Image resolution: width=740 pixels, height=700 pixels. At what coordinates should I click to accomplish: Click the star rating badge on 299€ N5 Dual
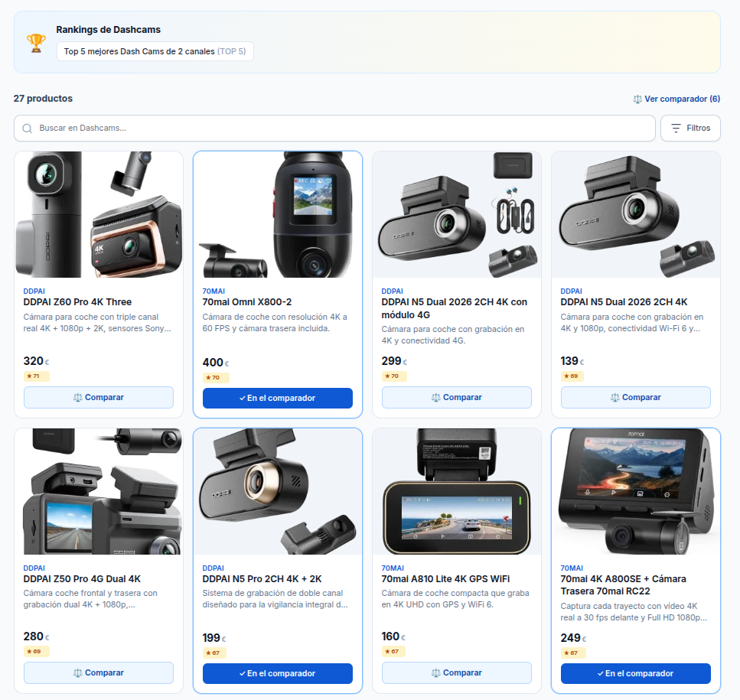pyautogui.click(x=395, y=376)
